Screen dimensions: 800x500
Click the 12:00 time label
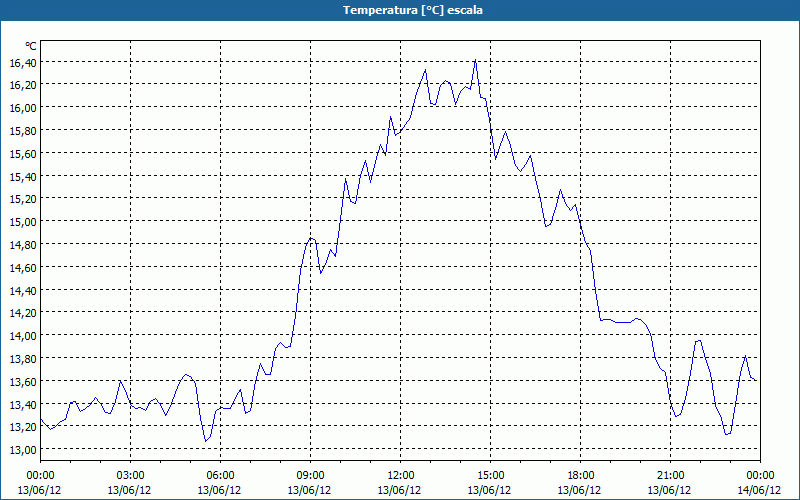401,476
